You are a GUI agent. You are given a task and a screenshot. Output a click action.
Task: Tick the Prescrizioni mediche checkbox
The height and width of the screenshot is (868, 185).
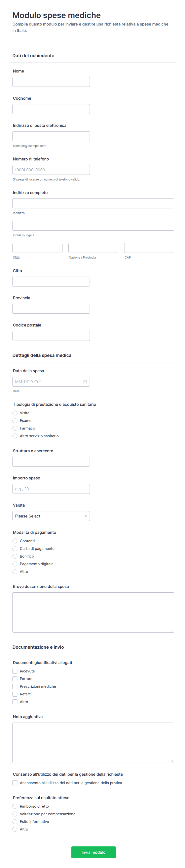15,686
